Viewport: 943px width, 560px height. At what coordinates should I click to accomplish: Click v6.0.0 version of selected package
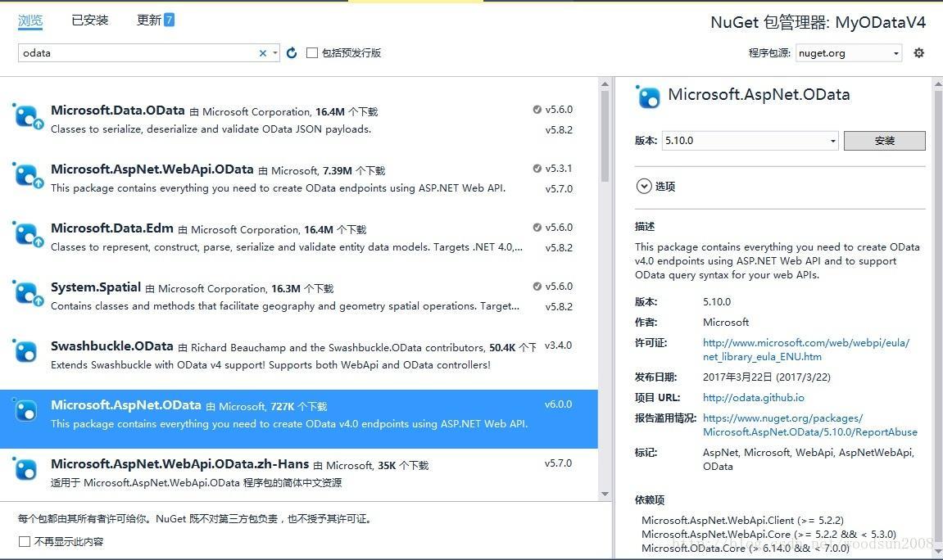(558, 404)
